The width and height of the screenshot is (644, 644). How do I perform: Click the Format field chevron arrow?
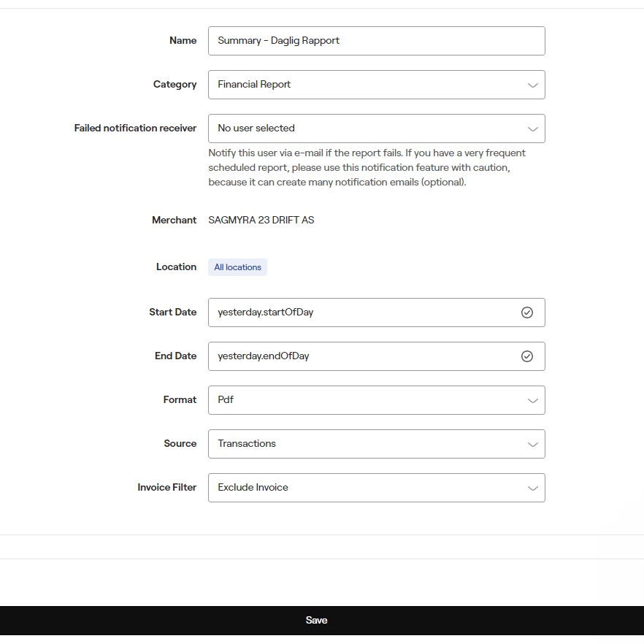pyautogui.click(x=532, y=401)
